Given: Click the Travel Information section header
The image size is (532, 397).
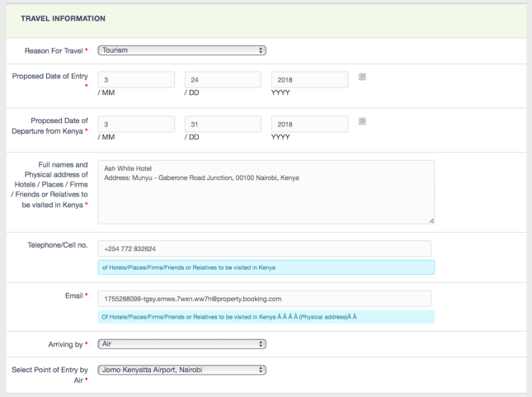Looking at the screenshot, I should point(63,18).
